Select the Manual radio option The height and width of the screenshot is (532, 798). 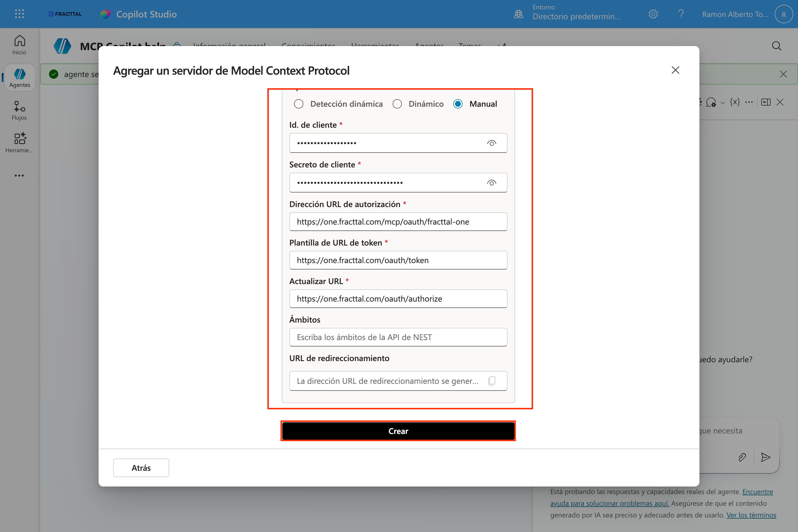tap(458, 104)
